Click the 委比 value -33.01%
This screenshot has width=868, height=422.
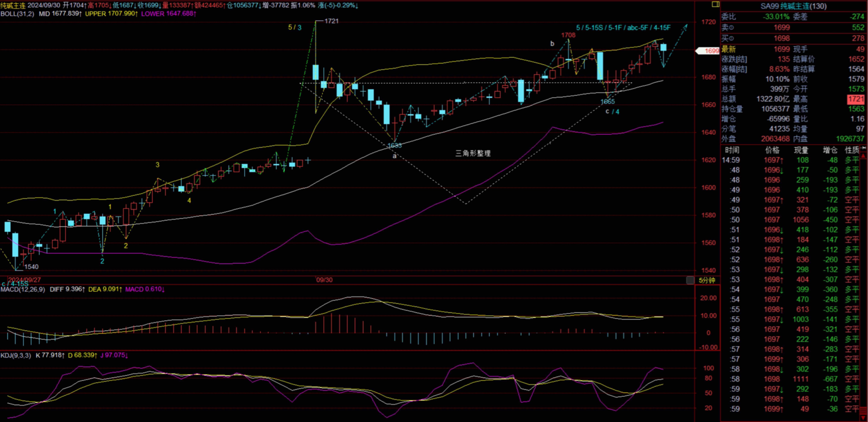tap(776, 16)
